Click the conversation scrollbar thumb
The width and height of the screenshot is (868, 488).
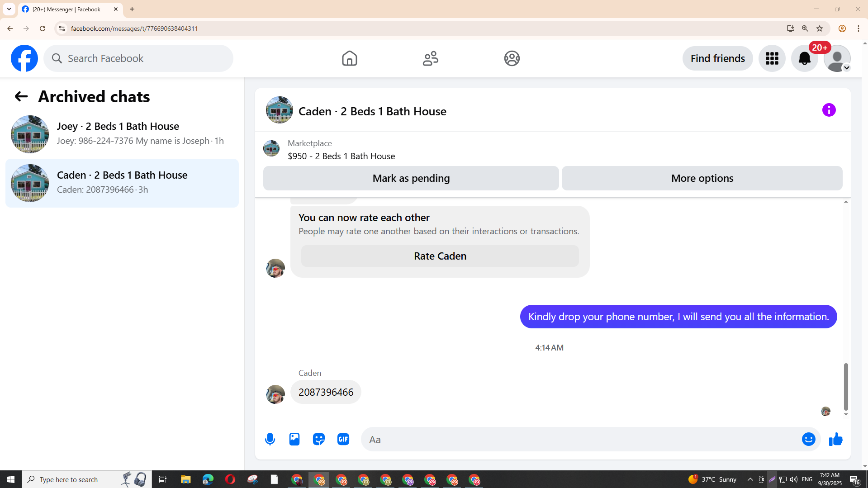(x=846, y=387)
